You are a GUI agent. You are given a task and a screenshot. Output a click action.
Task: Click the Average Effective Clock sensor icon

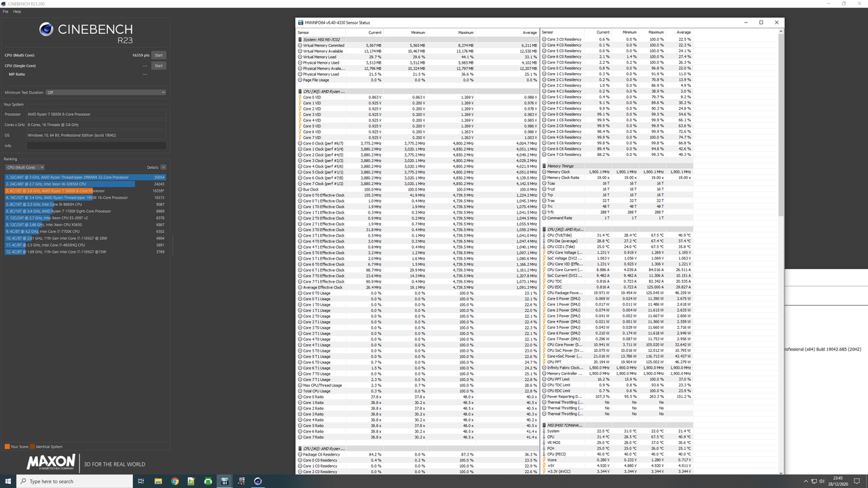[300, 287]
